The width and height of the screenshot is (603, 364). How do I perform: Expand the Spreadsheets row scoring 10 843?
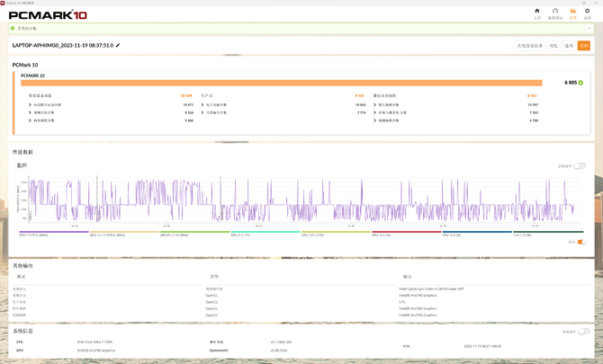tap(202, 105)
